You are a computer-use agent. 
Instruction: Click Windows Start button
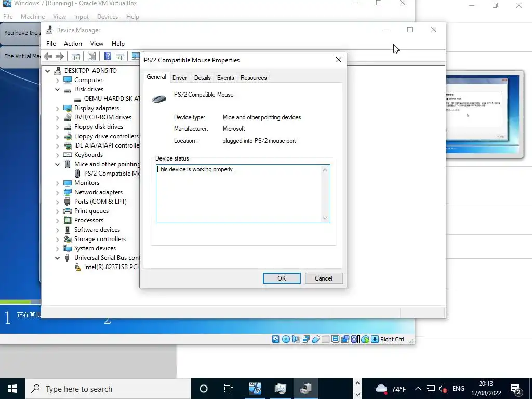(12, 389)
